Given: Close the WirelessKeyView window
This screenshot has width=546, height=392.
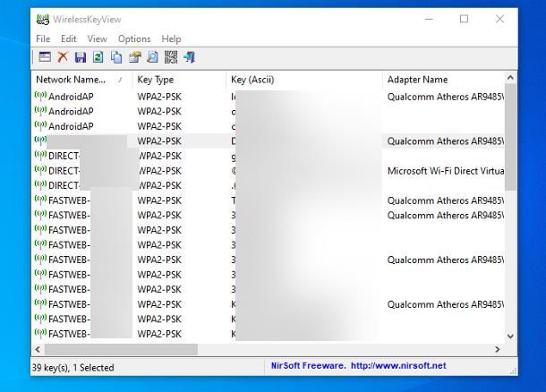Looking at the screenshot, I should 499,19.
